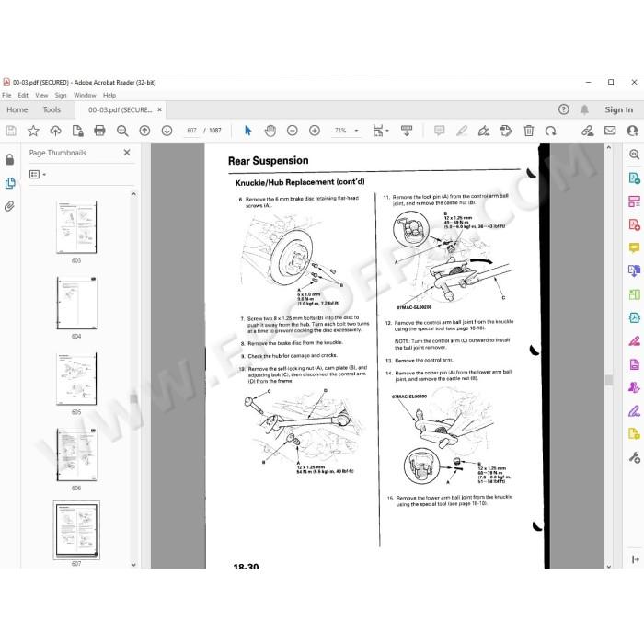
Task: Select the Highlight text pen tool
Action: [462, 131]
